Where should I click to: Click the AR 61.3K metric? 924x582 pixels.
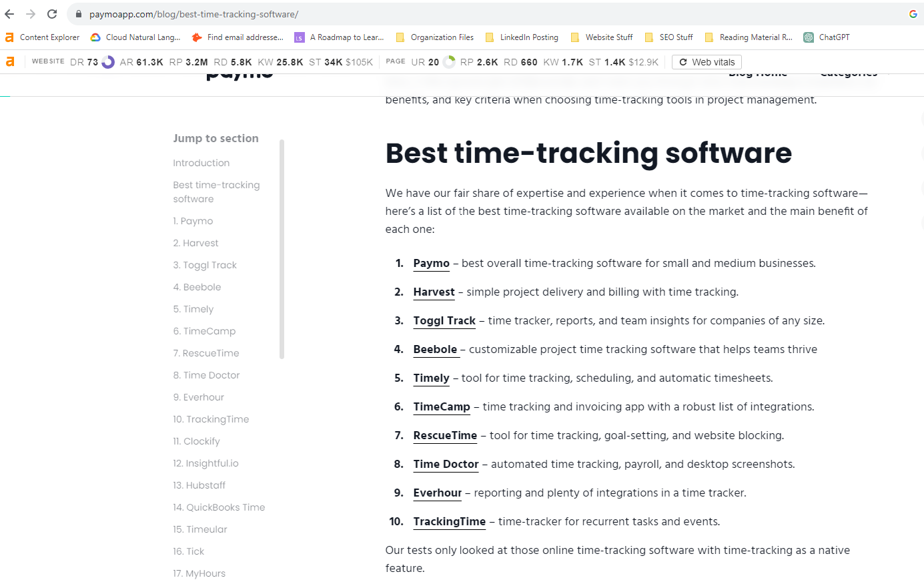pos(141,62)
